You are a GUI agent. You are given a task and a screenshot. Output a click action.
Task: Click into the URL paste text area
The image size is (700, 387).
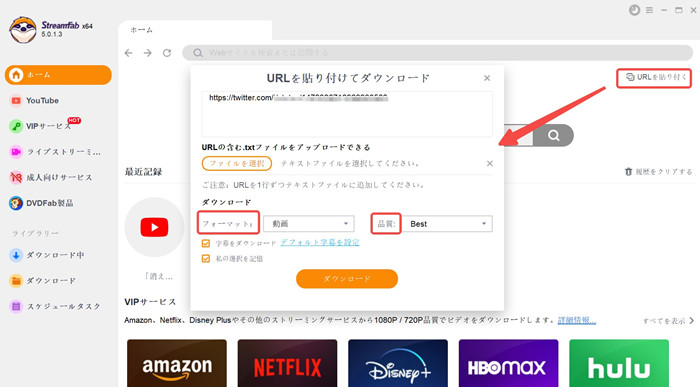tap(347, 114)
